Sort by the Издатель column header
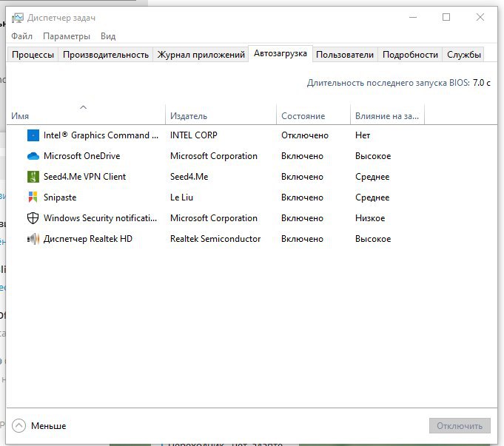This screenshot has height=446, width=504. [221, 115]
